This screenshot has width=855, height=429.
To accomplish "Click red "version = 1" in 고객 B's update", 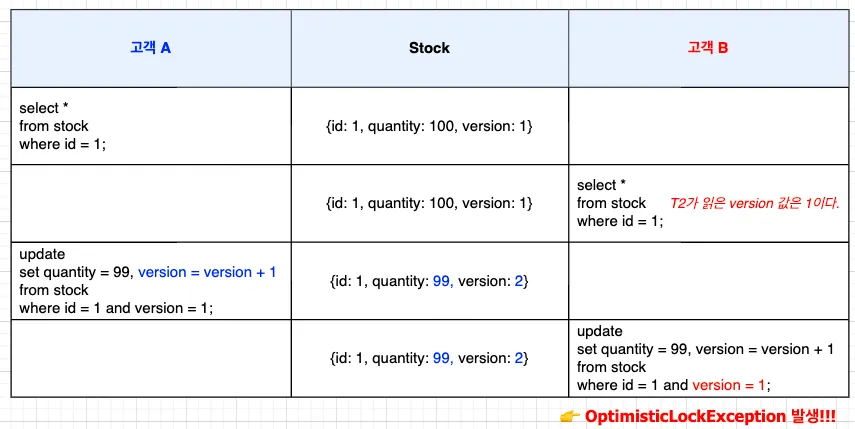I will coord(729,385).
